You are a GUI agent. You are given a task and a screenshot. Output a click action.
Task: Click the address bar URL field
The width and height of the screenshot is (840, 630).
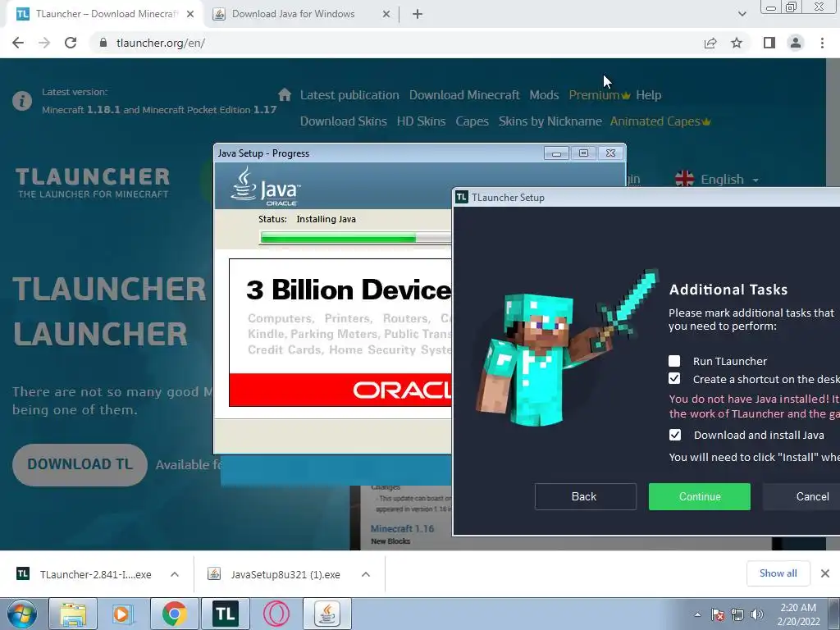coord(396,43)
